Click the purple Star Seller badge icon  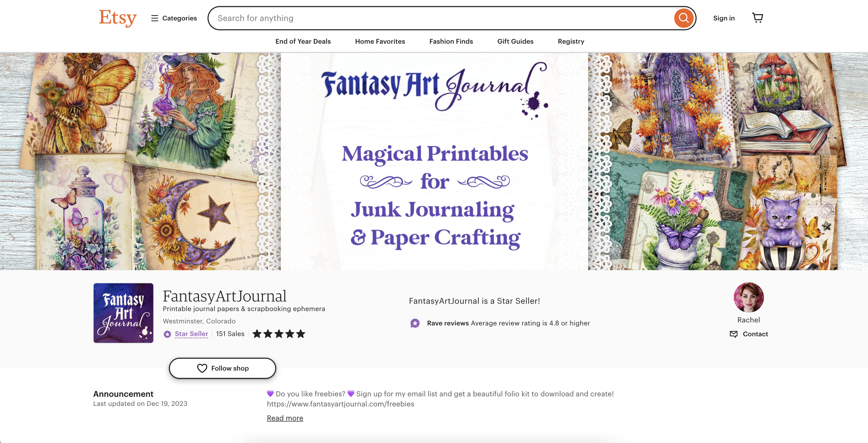(167, 334)
